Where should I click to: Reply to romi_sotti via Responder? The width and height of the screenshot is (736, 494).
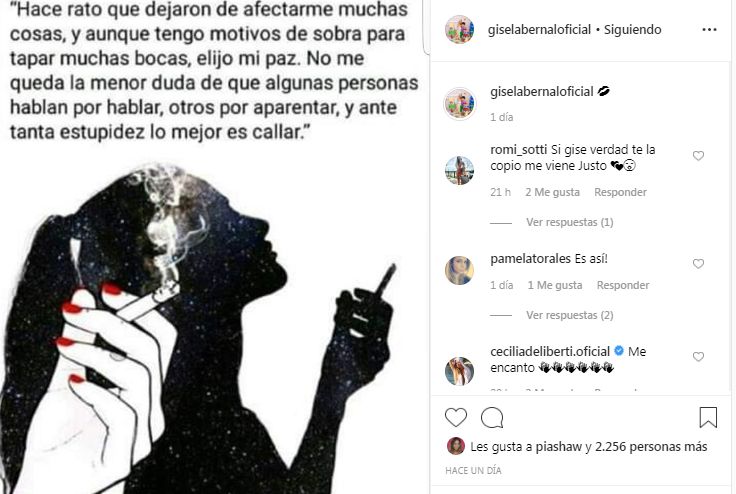click(x=620, y=192)
